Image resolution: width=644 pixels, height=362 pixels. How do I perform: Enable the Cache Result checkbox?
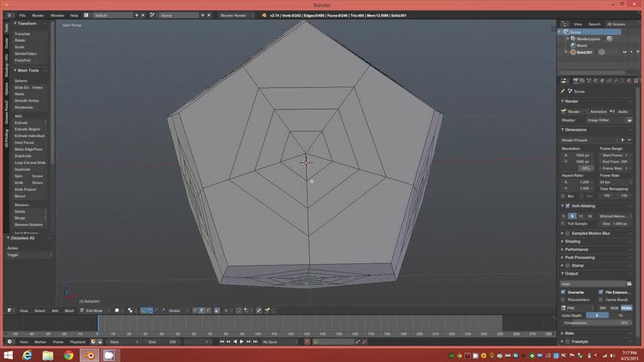pyautogui.click(x=601, y=299)
